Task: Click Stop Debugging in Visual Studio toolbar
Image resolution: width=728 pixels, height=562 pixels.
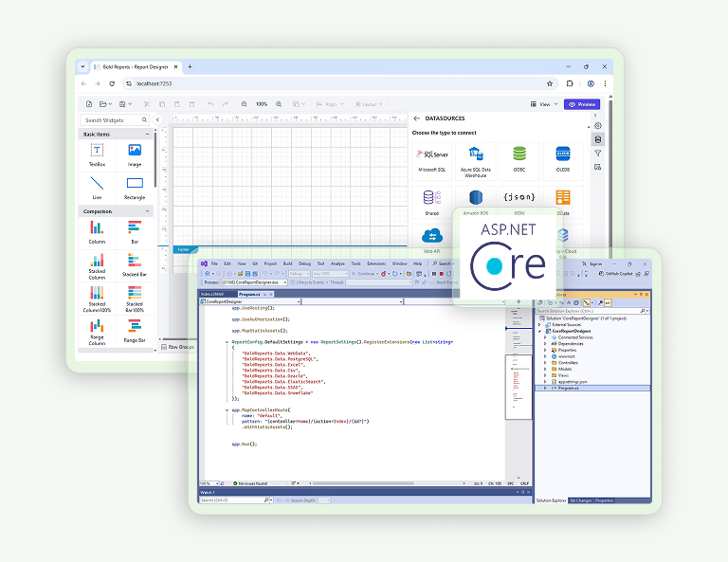Action: tap(441, 274)
